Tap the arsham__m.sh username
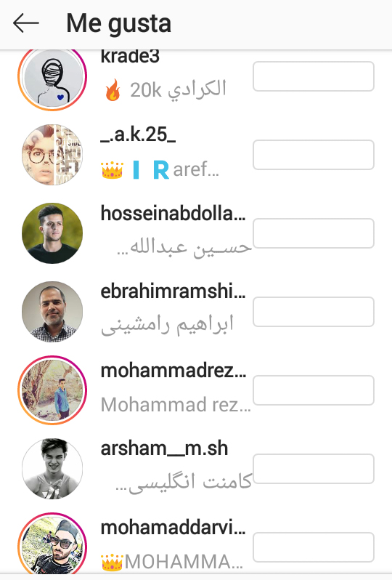This screenshot has width=392, height=580. 164,448
